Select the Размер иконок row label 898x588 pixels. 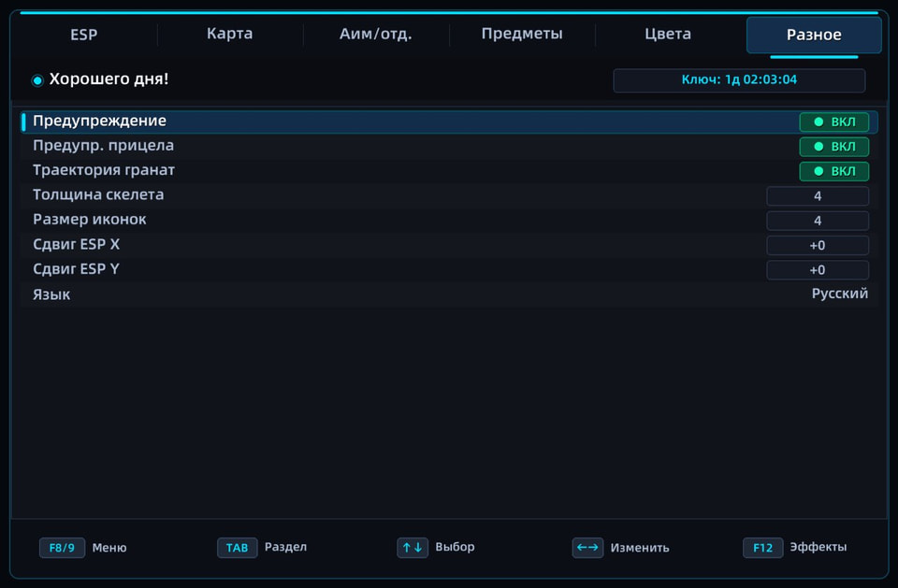[90, 220]
